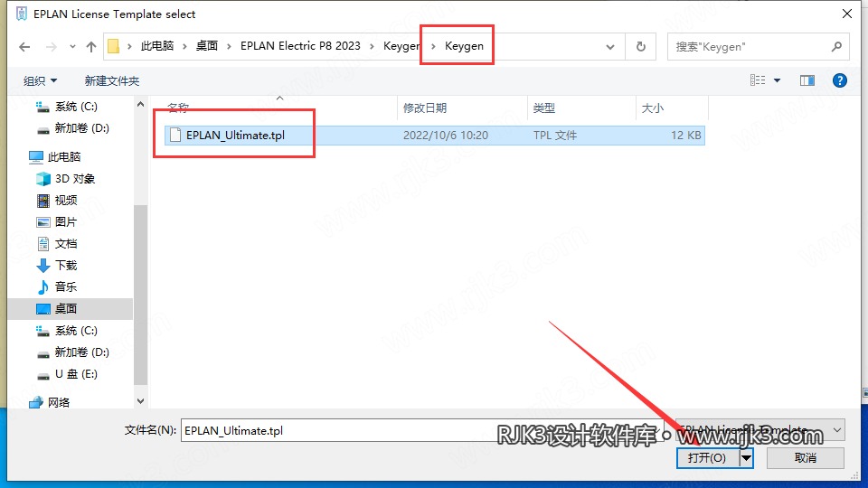Click sidebar scrollbar down arrow
This screenshot has width=868, height=488.
click(x=141, y=401)
